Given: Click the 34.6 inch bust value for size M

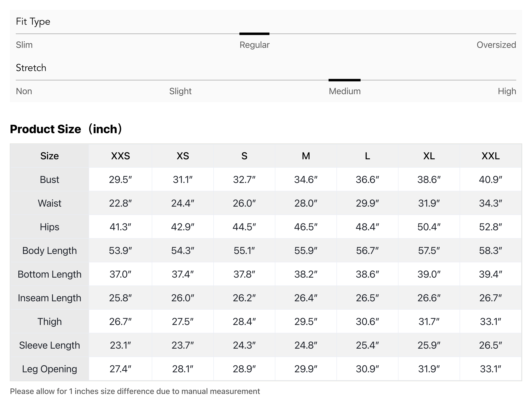Looking at the screenshot, I should click(306, 179).
